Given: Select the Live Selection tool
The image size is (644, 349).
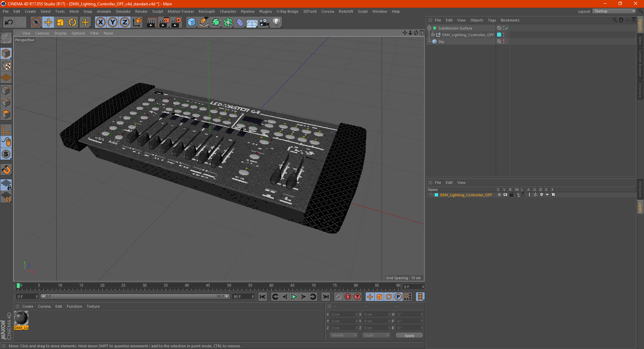Looking at the screenshot, I should [36, 22].
